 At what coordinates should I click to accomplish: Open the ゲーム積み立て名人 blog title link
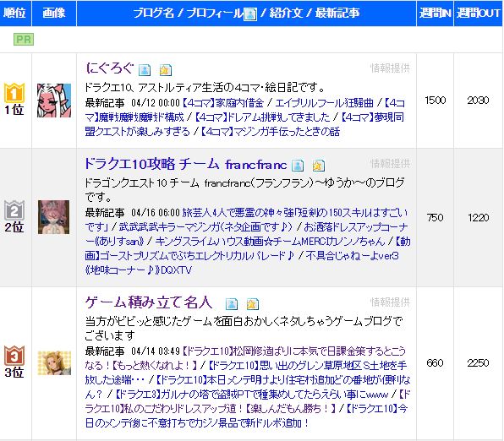[x=149, y=302]
